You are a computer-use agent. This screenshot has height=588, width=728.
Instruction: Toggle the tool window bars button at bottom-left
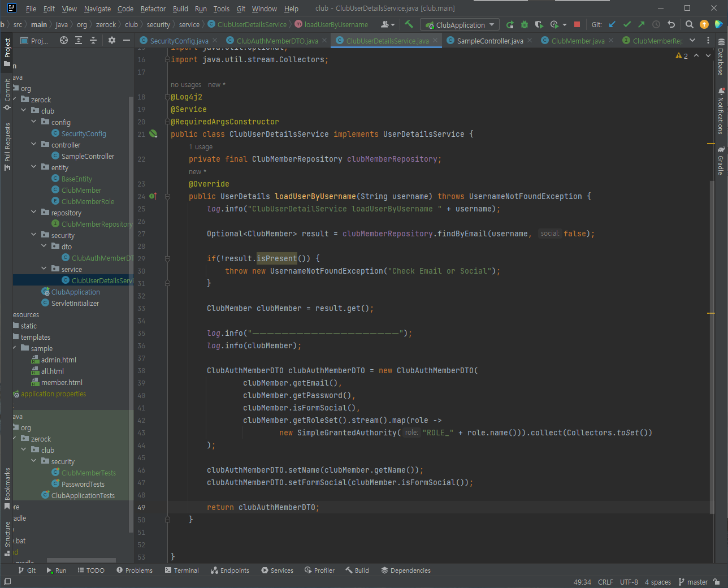pyautogui.click(x=7, y=582)
